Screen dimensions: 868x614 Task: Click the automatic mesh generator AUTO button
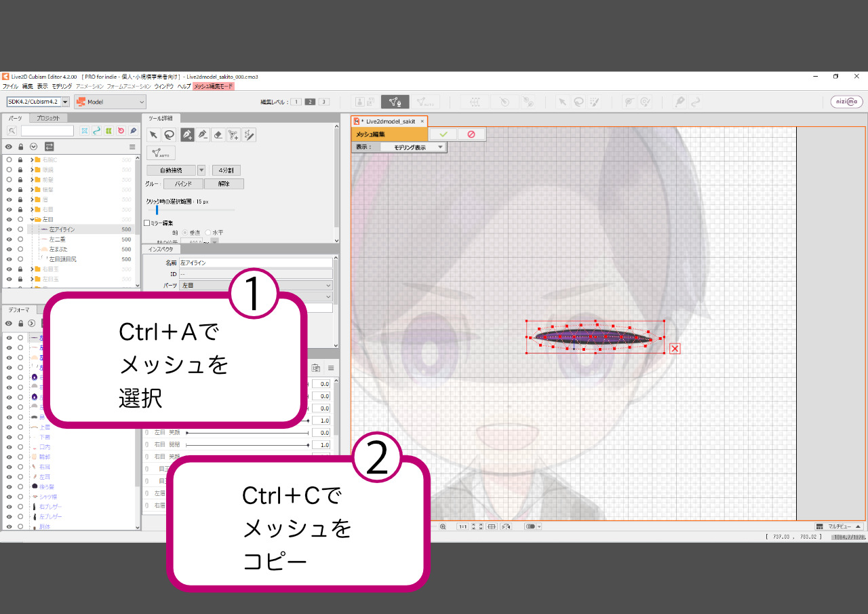(x=161, y=153)
